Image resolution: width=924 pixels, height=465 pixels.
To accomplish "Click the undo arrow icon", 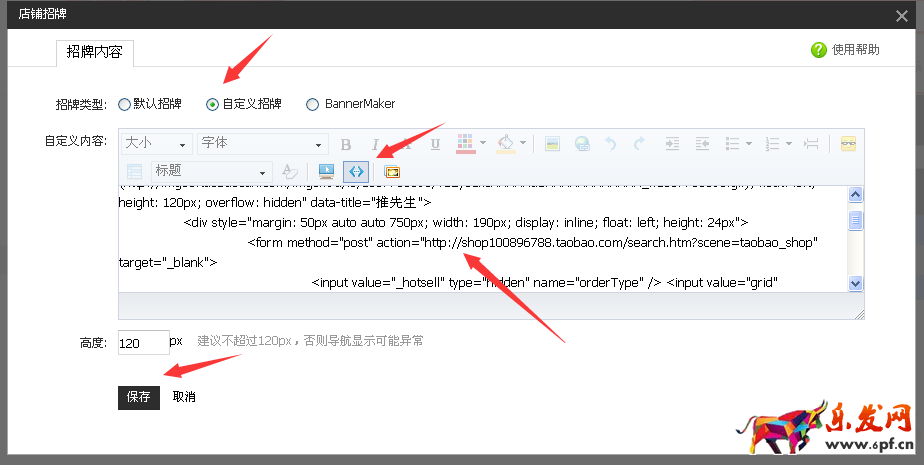I will [x=611, y=144].
